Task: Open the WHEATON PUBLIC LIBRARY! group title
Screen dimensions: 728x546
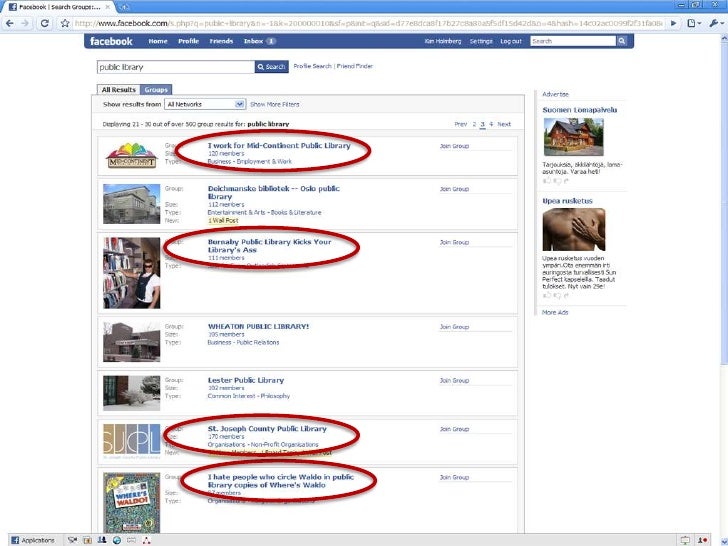Action: (258, 326)
